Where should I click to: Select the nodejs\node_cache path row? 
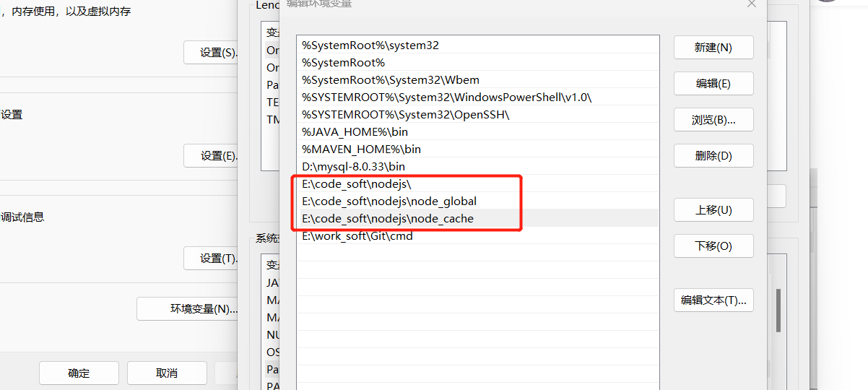pos(478,219)
